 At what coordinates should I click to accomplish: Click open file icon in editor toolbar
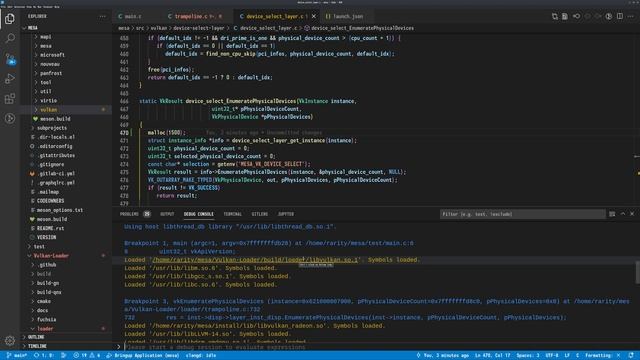point(565,16)
